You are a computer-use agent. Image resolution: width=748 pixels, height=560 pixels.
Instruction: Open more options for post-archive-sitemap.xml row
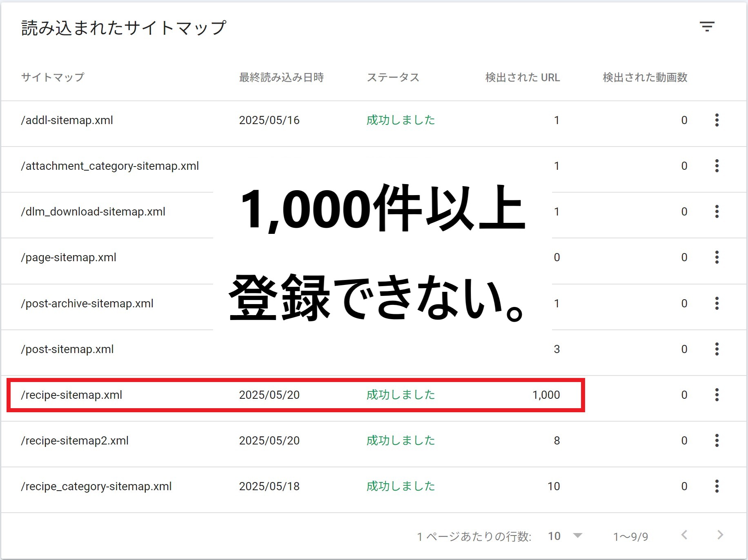click(x=717, y=303)
